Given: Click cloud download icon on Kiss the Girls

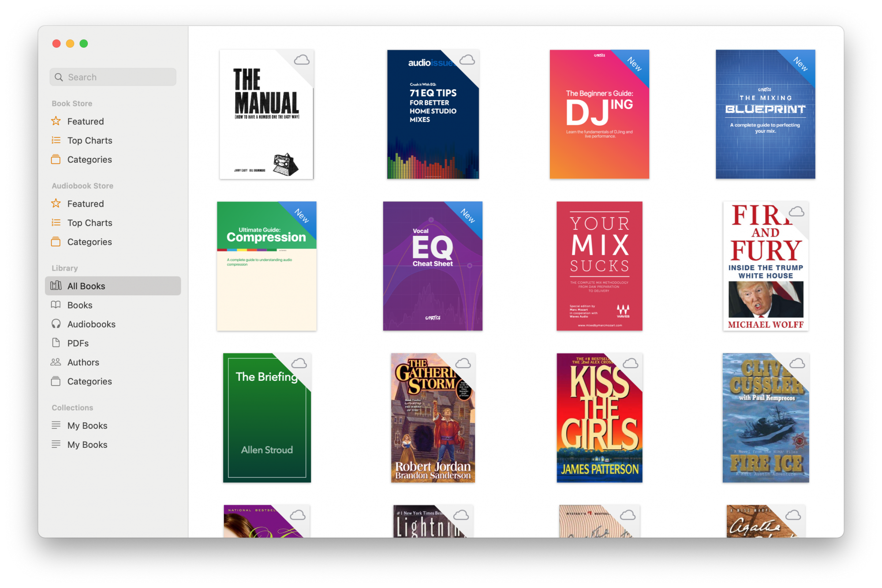Looking at the screenshot, I should (631, 363).
